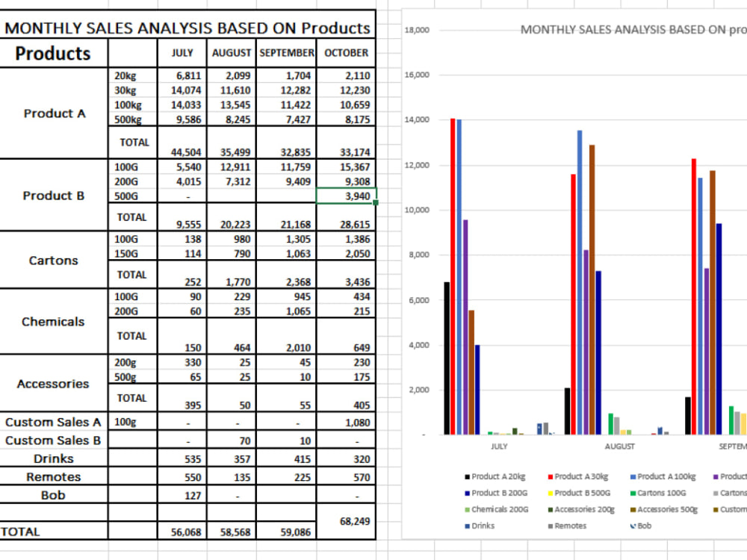
Task: Click the red Product A 30kg July bar
Action: [x=453, y=276]
